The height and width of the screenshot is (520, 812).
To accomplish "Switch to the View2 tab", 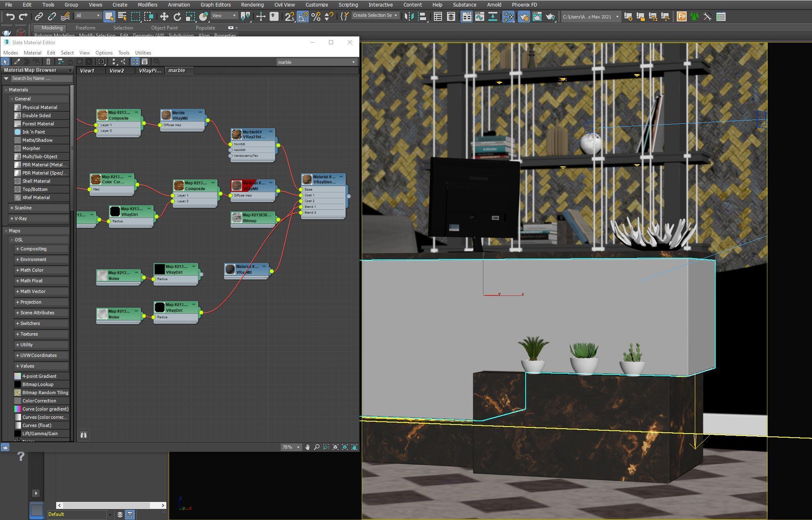I will [x=117, y=70].
